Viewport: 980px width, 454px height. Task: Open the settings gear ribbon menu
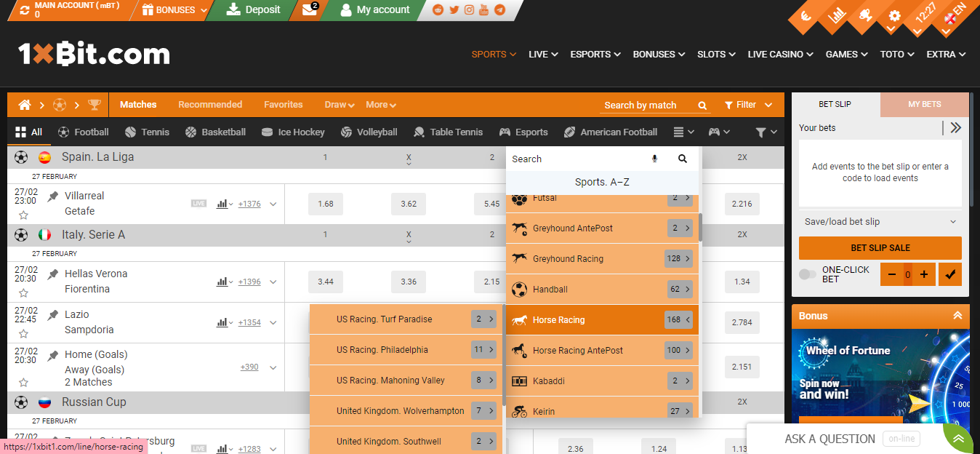coord(894,15)
